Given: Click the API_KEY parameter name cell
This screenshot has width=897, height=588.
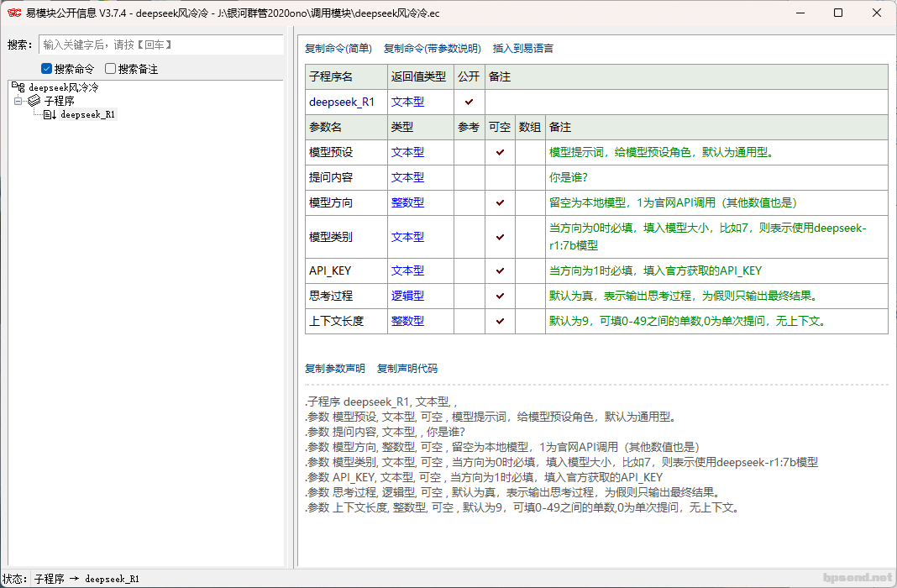Looking at the screenshot, I should [x=346, y=270].
